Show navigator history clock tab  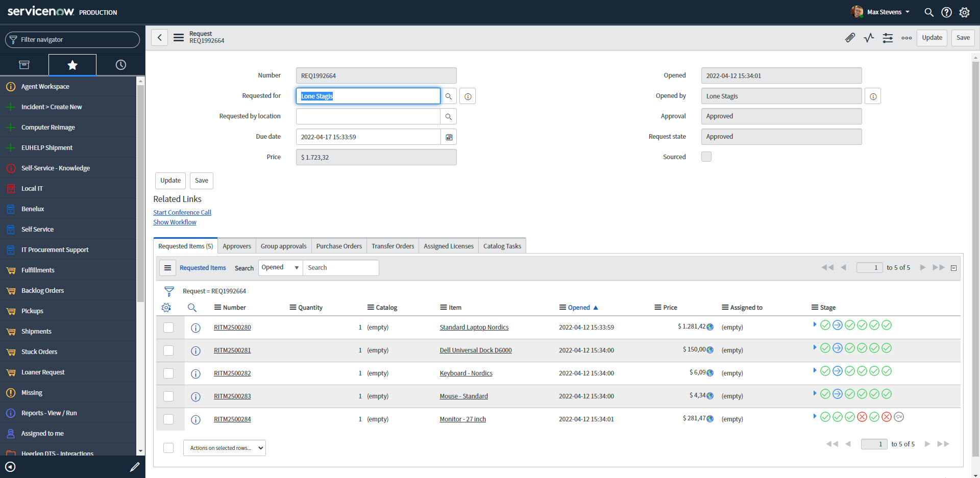[x=120, y=65]
